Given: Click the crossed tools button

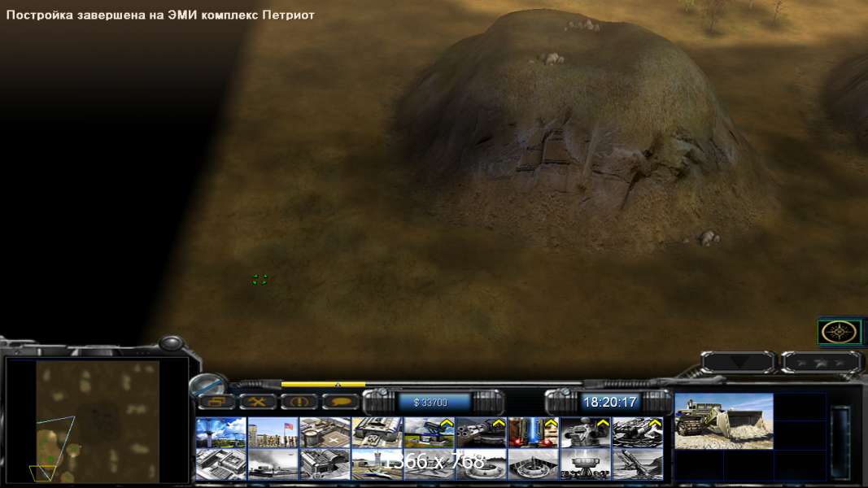Looking at the screenshot, I should click(x=257, y=402).
